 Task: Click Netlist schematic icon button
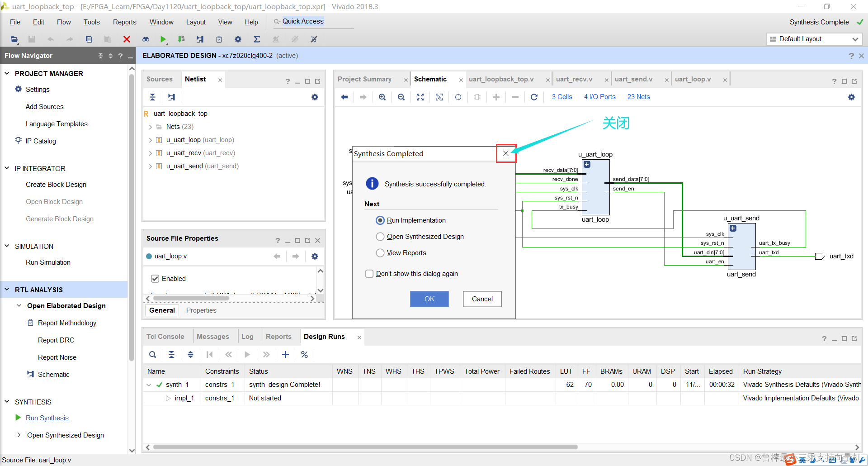click(x=171, y=97)
